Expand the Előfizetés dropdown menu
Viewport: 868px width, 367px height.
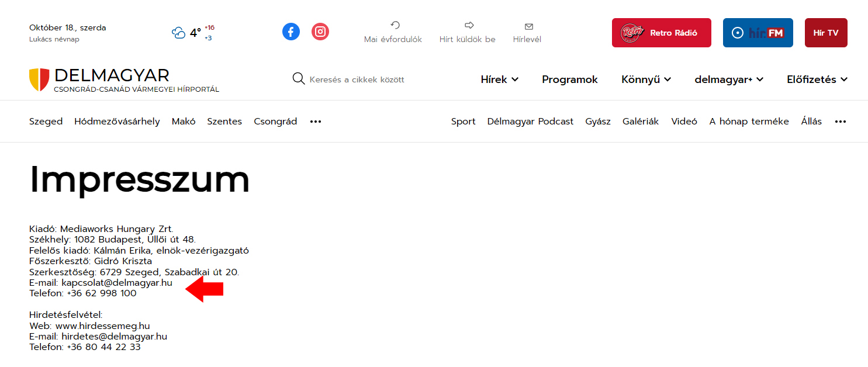click(817, 79)
